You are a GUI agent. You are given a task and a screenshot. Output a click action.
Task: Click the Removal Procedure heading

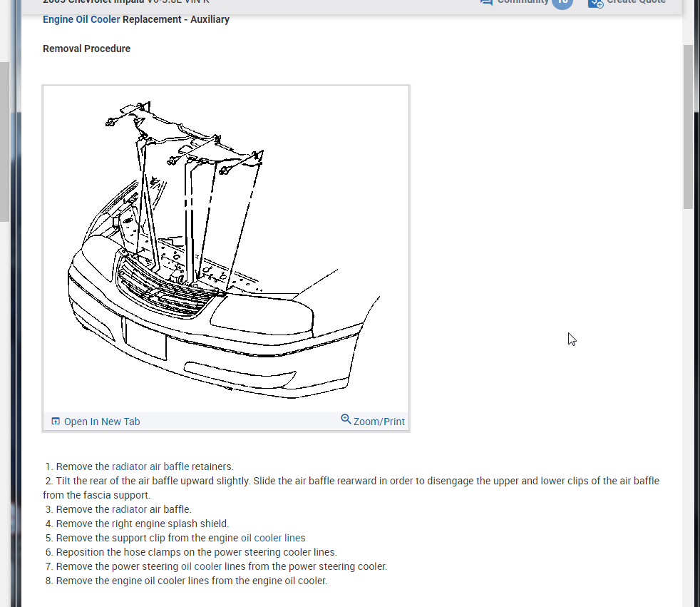click(86, 49)
